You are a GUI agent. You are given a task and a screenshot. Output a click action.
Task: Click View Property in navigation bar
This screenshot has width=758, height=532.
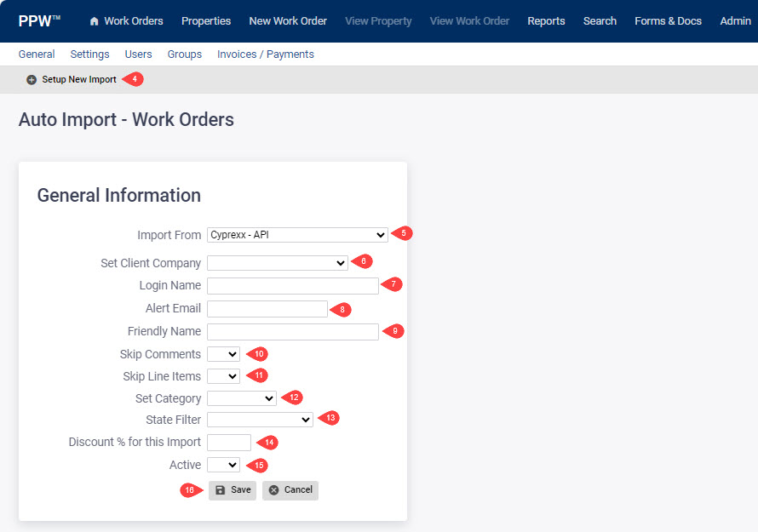pyautogui.click(x=378, y=21)
